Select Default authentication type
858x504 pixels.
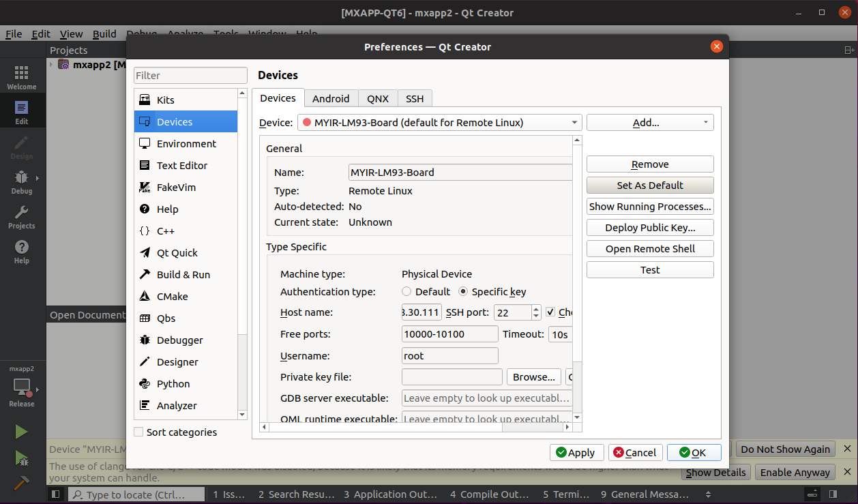[x=407, y=291]
